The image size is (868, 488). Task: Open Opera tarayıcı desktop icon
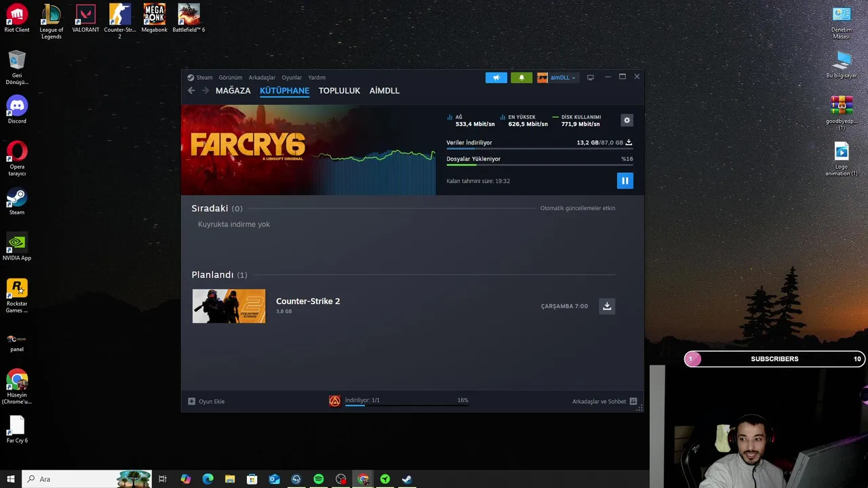click(17, 159)
